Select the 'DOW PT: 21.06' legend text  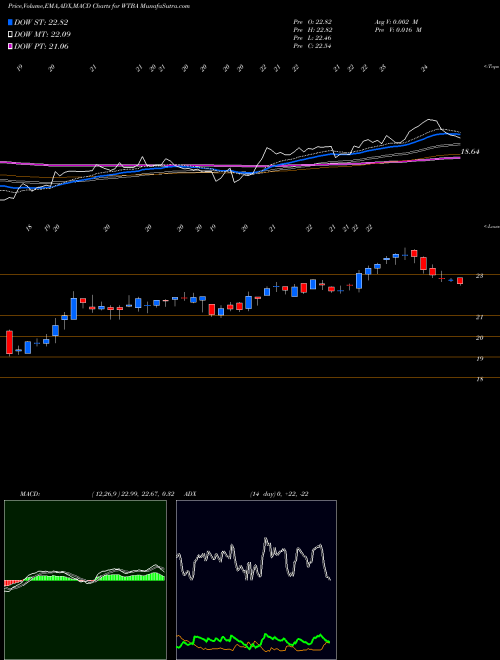41,46
